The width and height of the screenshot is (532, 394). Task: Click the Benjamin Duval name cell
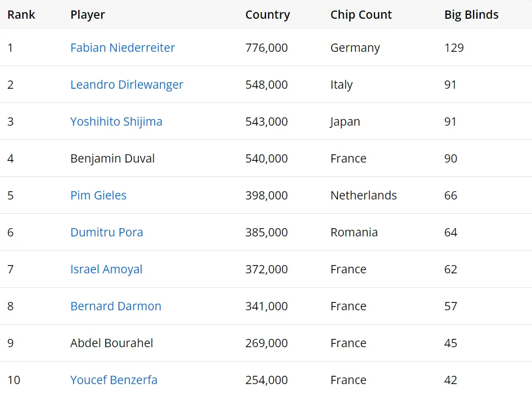point(112,159)
